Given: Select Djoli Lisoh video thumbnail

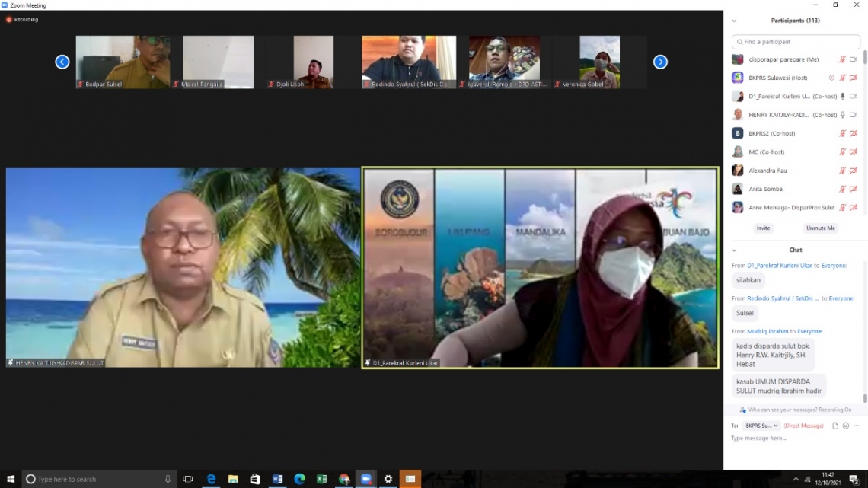Looking at the screenshot, I should [314, 62].
